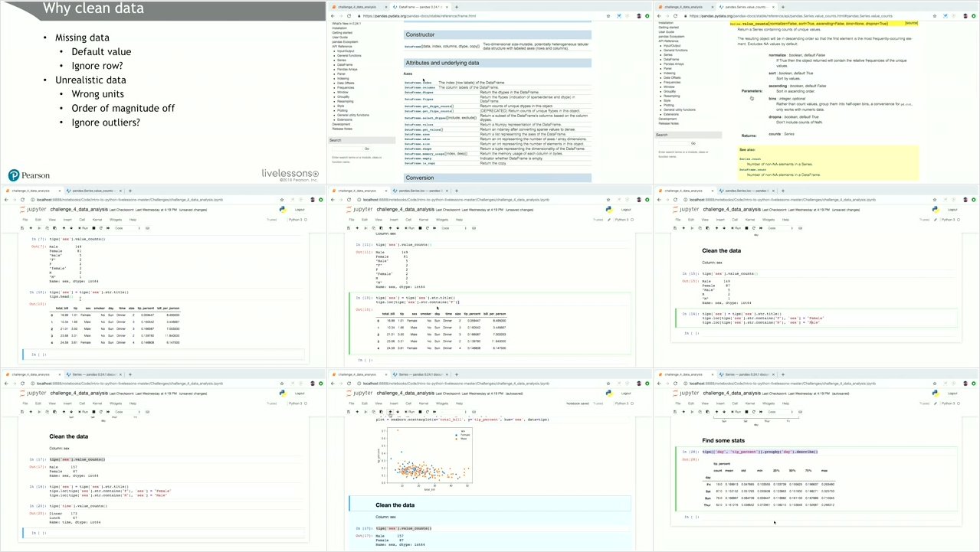Open the Code cell-type dropdown in the str.contains('F') frame
This screenshot has height=552, width=980.
click(x=454, y=228)
